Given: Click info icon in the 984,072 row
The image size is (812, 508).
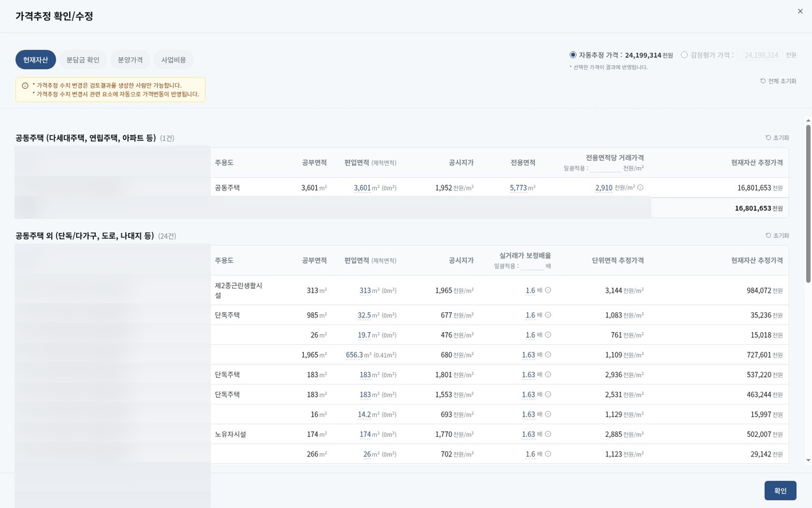Looking at the screenshot, I should coord(548,291).
